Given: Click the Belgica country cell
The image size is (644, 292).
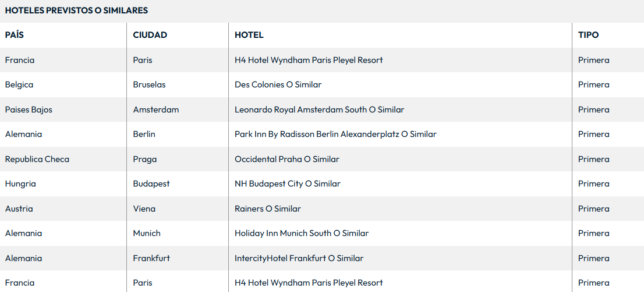Looking at the screenshot, I should coord(19,85).
